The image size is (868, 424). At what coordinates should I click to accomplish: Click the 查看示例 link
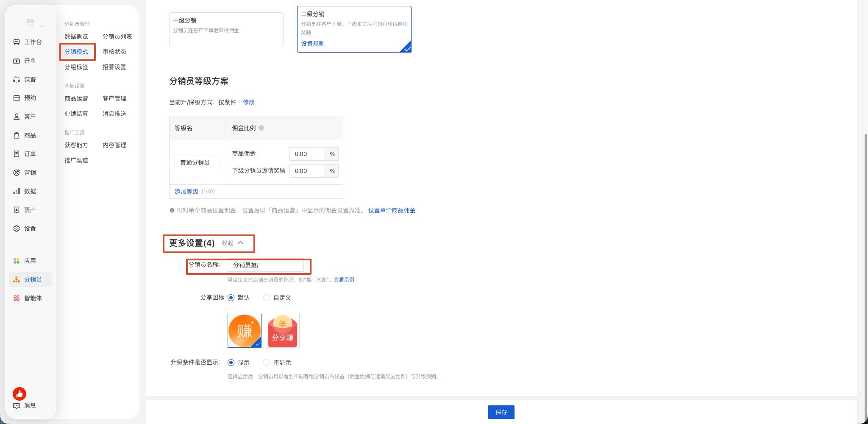pos(344,280)
